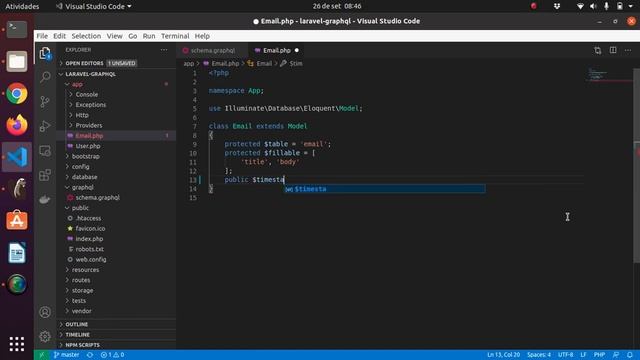This screenshot has width=640, height=360.
Task: Expand the NPM SCRIPTS section
Action: 82,345
